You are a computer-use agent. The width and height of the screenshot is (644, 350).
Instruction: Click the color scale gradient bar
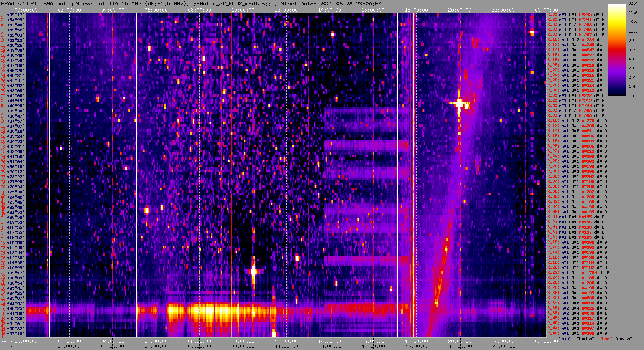(617, 50)
